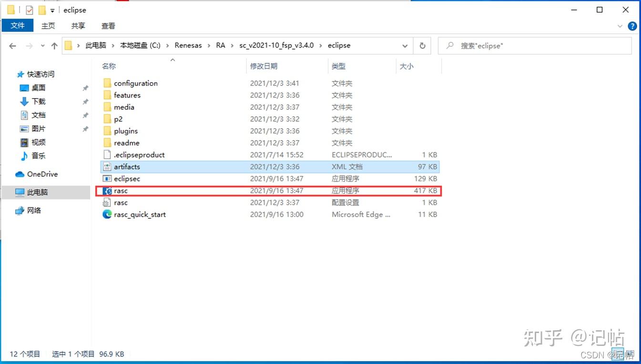
Task: Unpin 桌面 from Quick access
Action: tap(86, 88)
